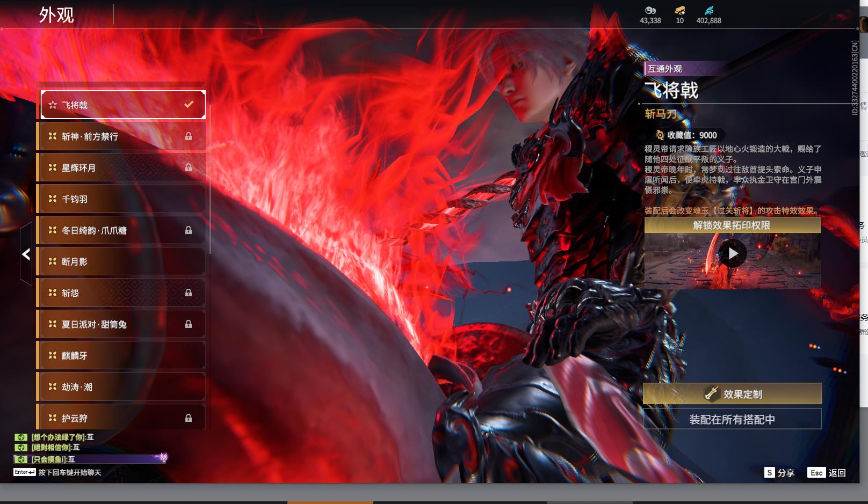Click the lock icon on 冬日绮韵·爪爪糖

[x=189, y=230]
